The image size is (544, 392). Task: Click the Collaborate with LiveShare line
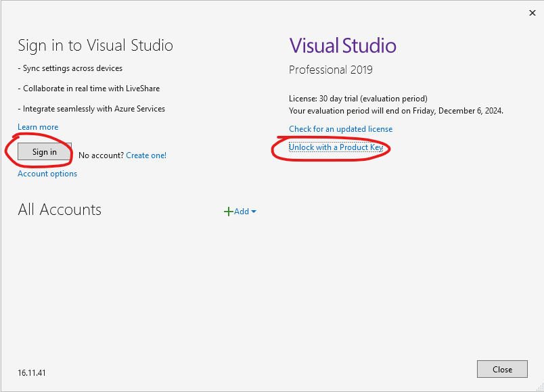click(x=89, y=89)
